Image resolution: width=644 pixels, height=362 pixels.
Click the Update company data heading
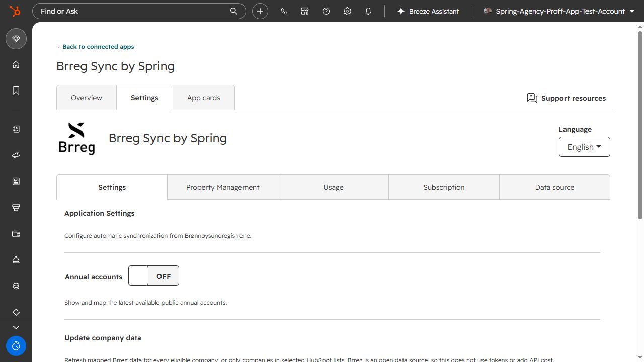pyautogui.click(x=103, y=338)
